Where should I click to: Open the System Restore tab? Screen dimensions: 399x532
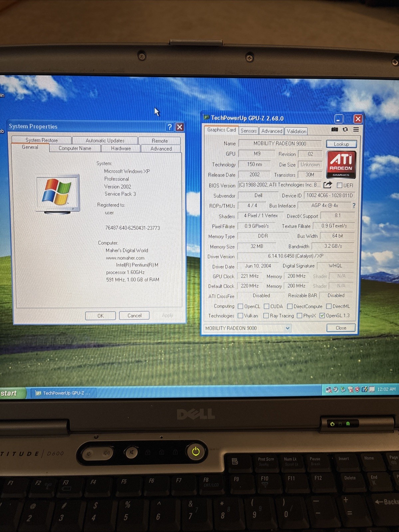coord(42,140)
